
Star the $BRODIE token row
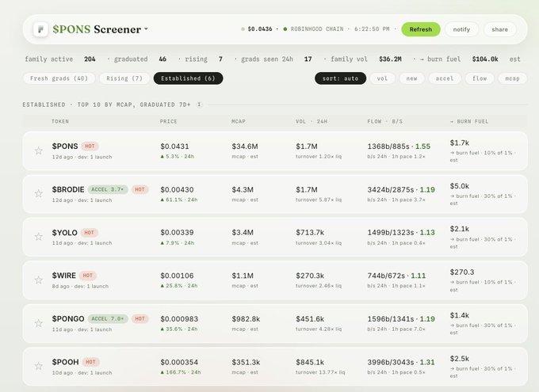(39, 193)
